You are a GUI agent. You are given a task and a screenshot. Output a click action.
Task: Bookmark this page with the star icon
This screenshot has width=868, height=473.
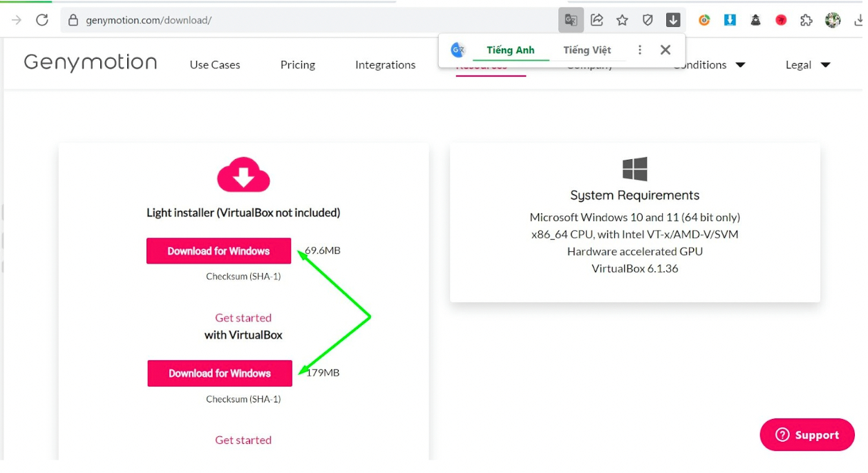(623, 20)
